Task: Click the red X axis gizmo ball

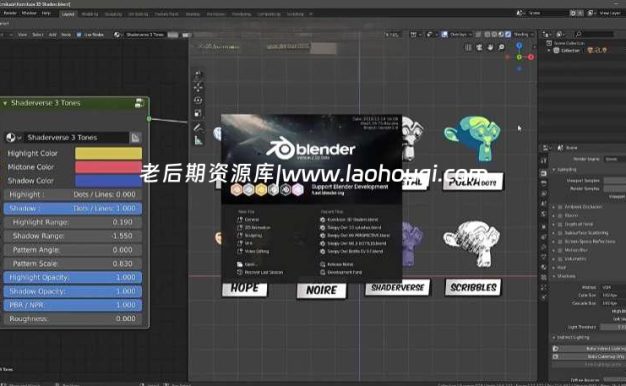Action: [531, 57]
